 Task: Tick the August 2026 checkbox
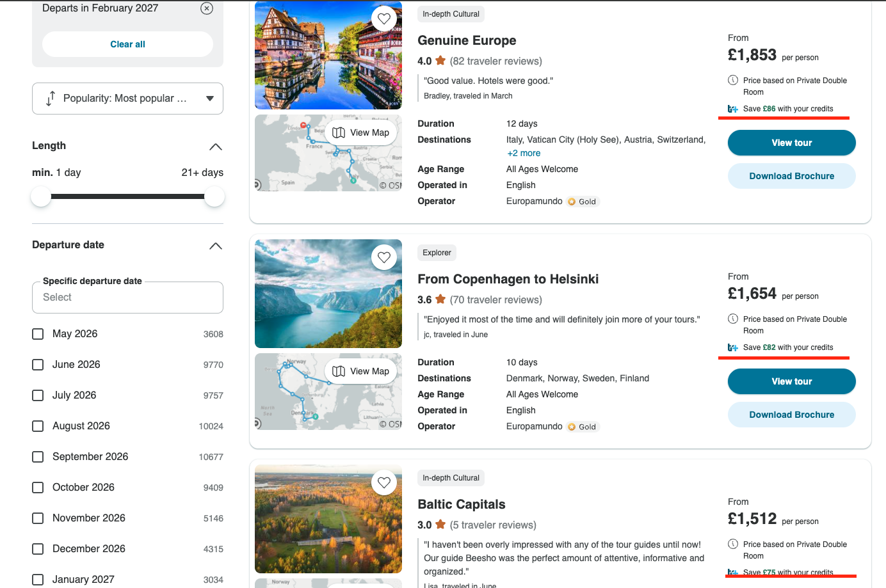[38, 426]
